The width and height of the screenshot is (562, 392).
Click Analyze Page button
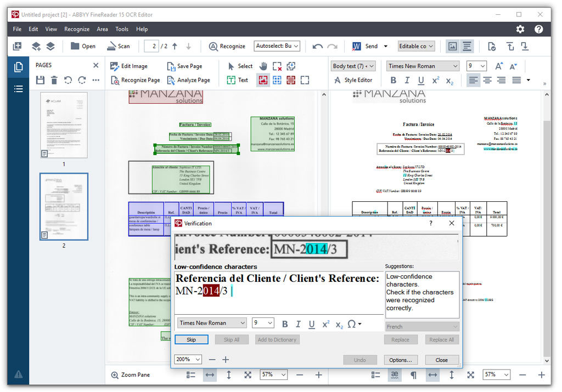[189, 80]
